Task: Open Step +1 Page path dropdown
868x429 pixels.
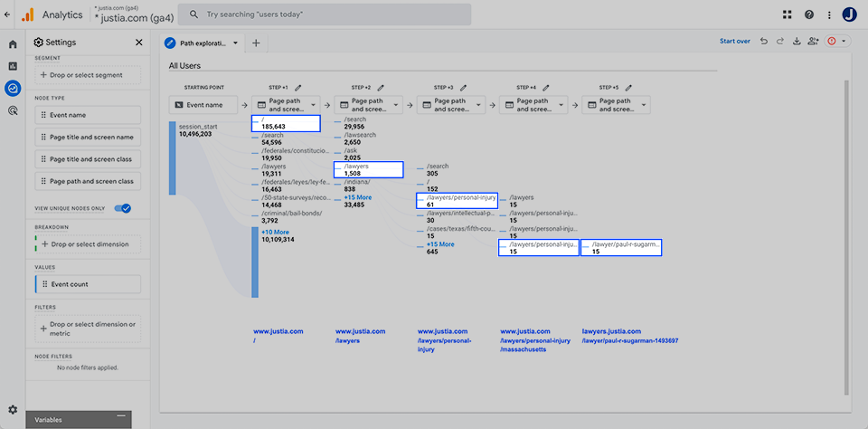Action: coord(285,105)
